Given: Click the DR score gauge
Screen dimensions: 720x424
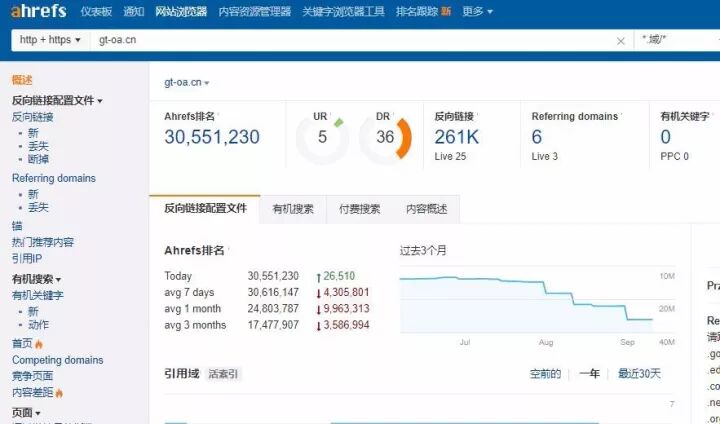Looking at the screenshot, I should 385,137.
